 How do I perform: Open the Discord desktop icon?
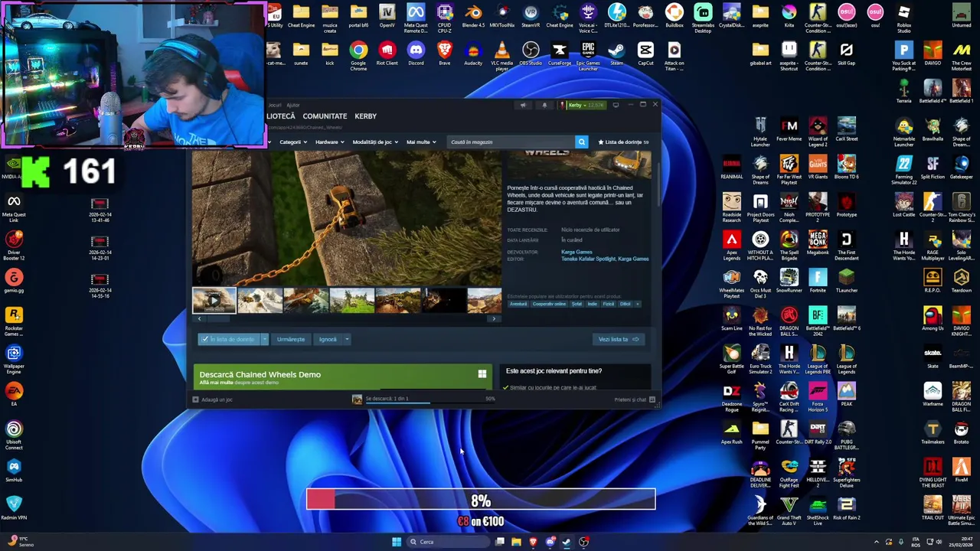pos(416,54)
